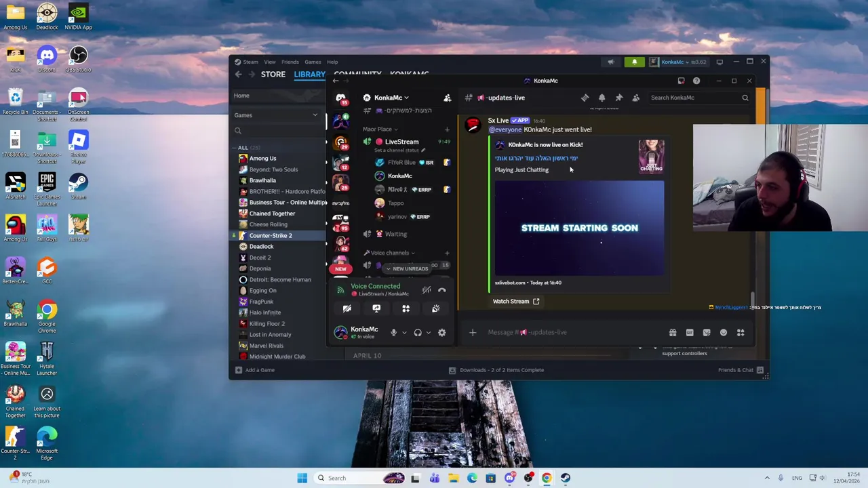Collapse the Maor Place category

(380, 129)
